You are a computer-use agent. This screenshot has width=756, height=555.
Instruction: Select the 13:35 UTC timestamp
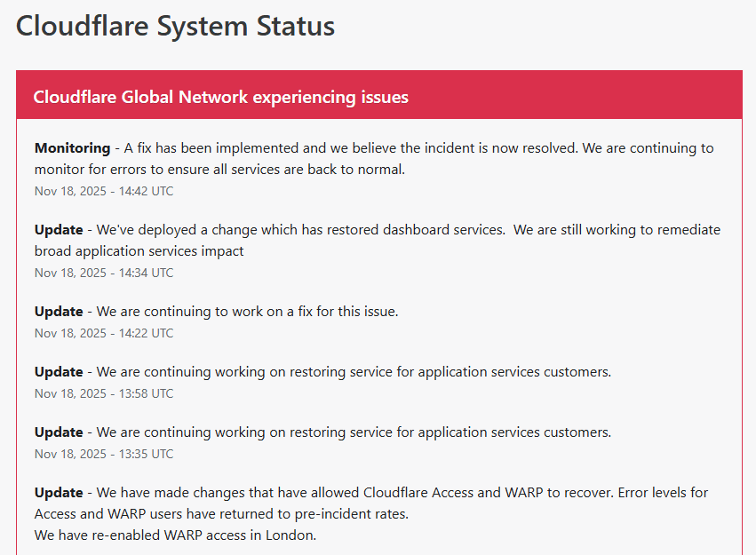(x=104, y=454)
